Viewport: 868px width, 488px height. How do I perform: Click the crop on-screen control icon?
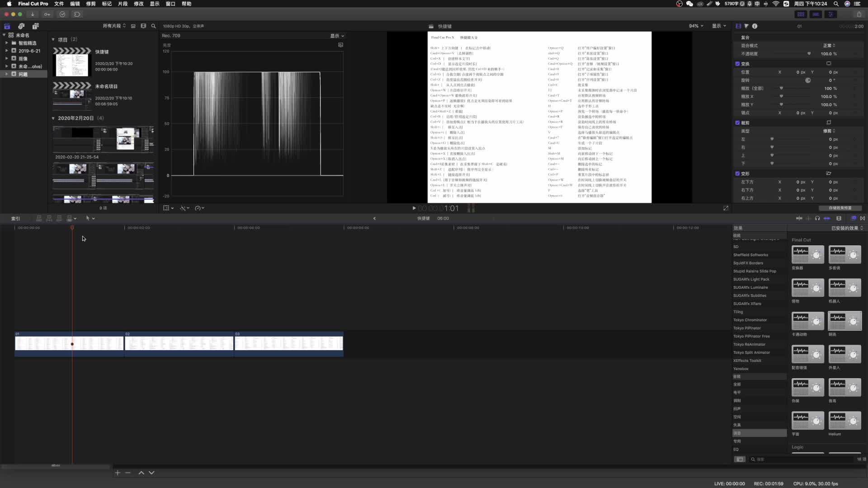click(x=829, y=122)
